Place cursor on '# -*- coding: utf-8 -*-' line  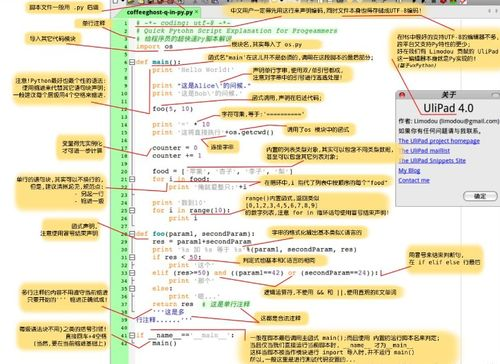(x=183, y=23)
